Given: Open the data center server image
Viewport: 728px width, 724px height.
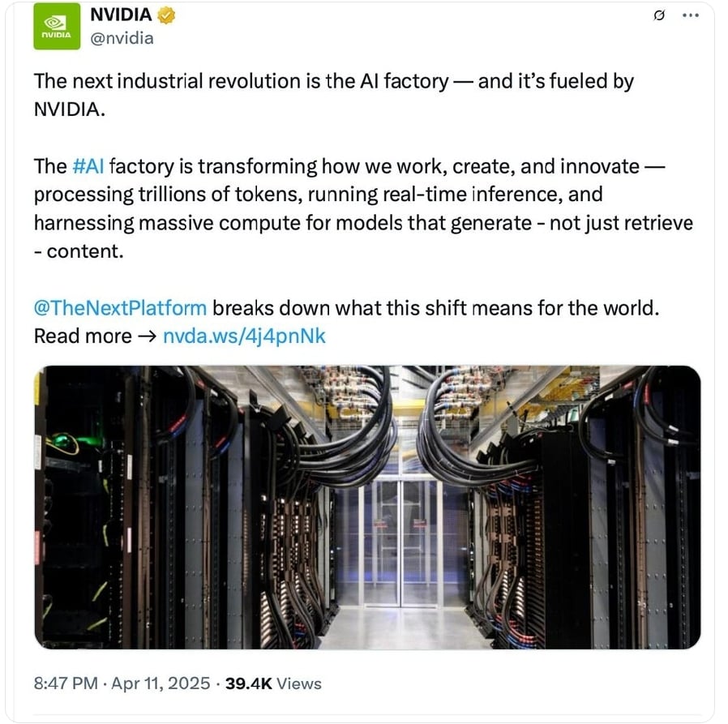Looking at the screenshot, I should (x=367, y=507).
